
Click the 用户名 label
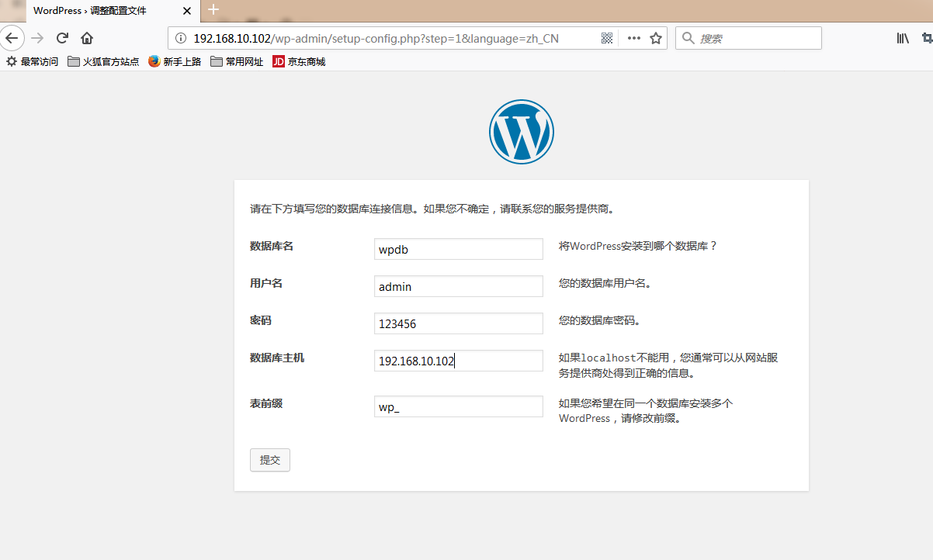point(266,283)
